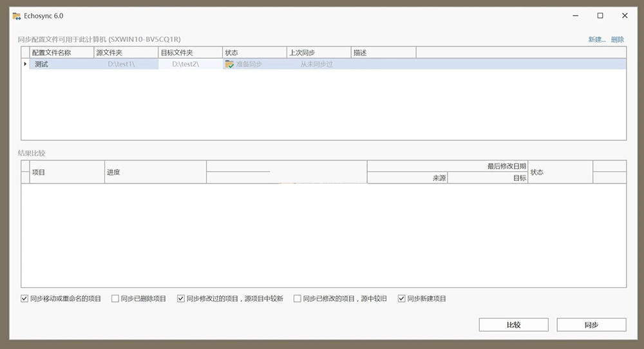644x349 pixels.
Task: Click the source folder D:\test1\ cell
Action: 126,64
